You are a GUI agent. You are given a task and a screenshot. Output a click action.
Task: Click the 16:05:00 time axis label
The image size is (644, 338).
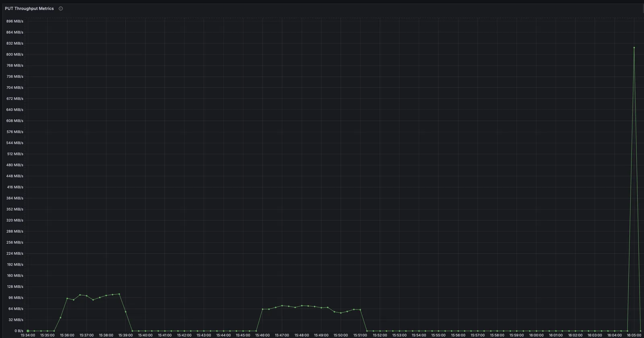[634, 335]
